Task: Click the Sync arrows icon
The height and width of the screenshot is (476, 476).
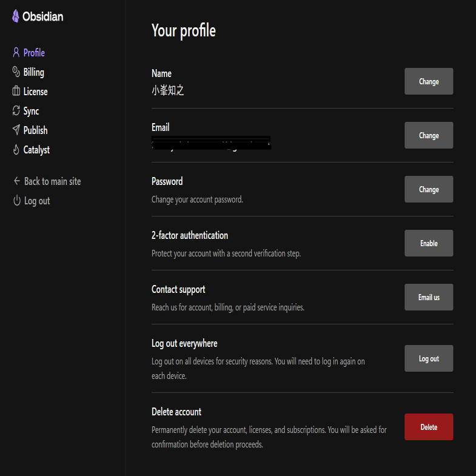Action: 16,111
